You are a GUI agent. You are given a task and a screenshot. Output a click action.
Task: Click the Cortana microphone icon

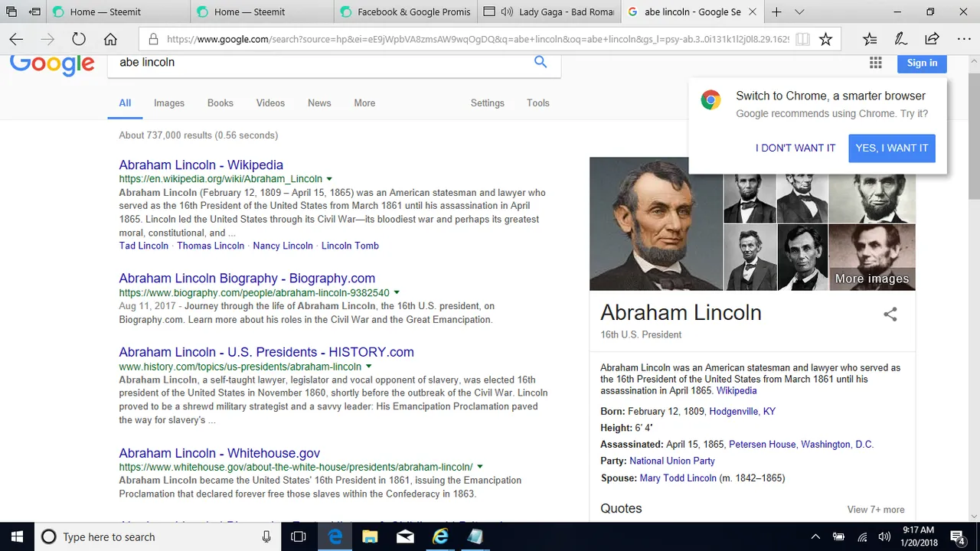pyautogui.click(x=266, y=536)
